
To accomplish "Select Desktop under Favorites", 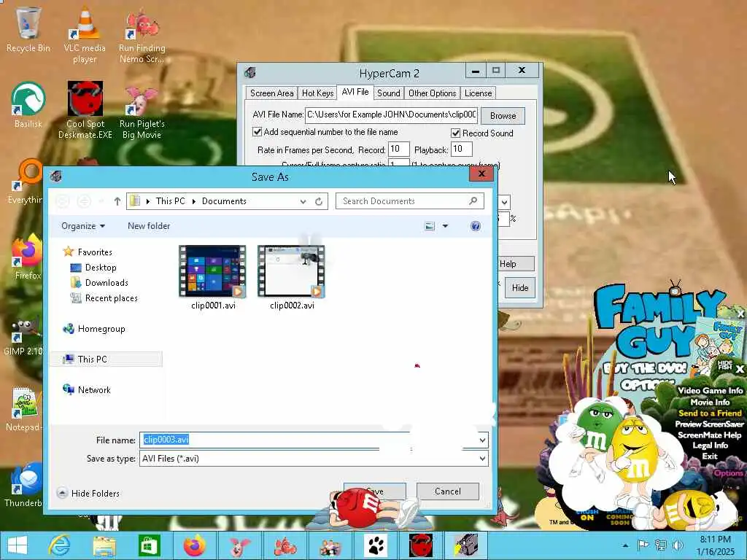I will (101, 268).
